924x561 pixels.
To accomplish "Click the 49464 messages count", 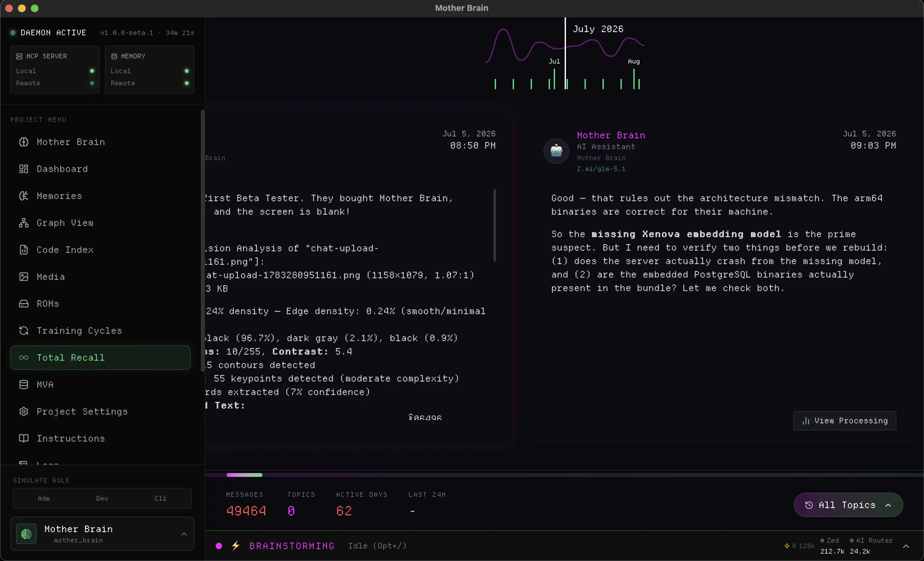I will pos(246,511).
